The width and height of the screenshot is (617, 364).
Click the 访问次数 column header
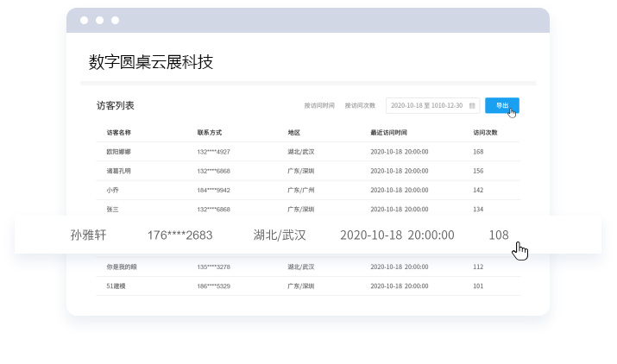(485, 133)
